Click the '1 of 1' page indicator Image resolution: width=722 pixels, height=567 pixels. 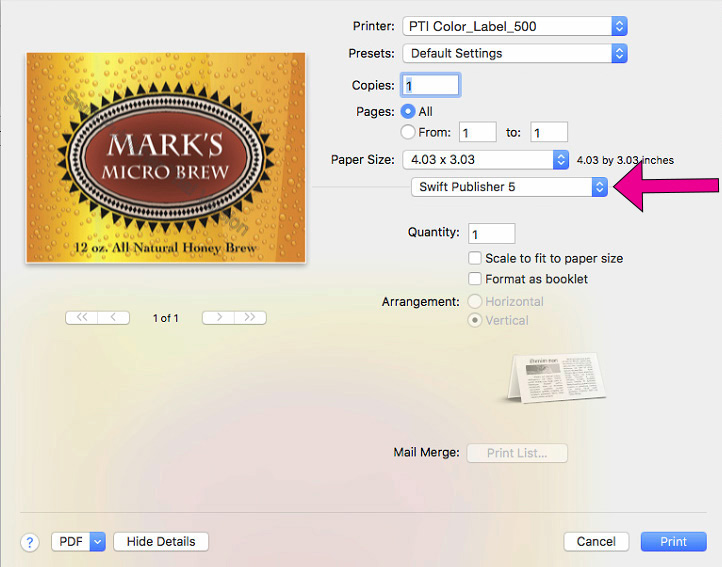(x=166, y=318)
